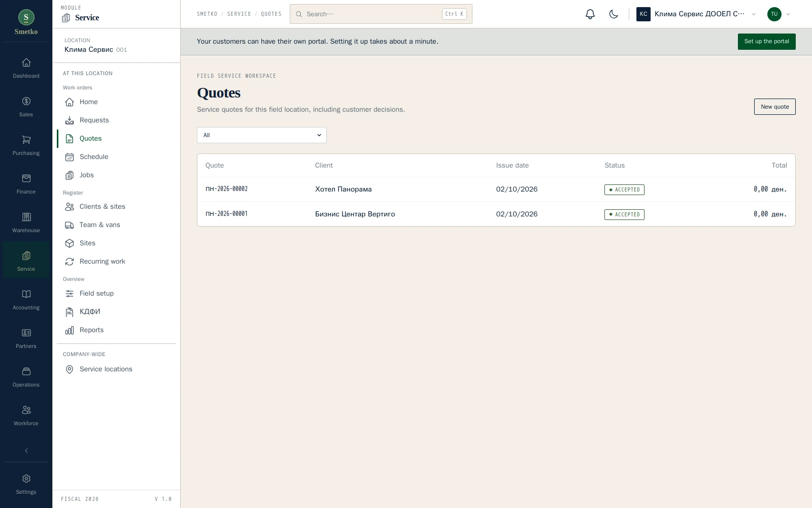Screen dimensions: 812x508
Task: Open the Accounting book icon
Action: (26, 294)
